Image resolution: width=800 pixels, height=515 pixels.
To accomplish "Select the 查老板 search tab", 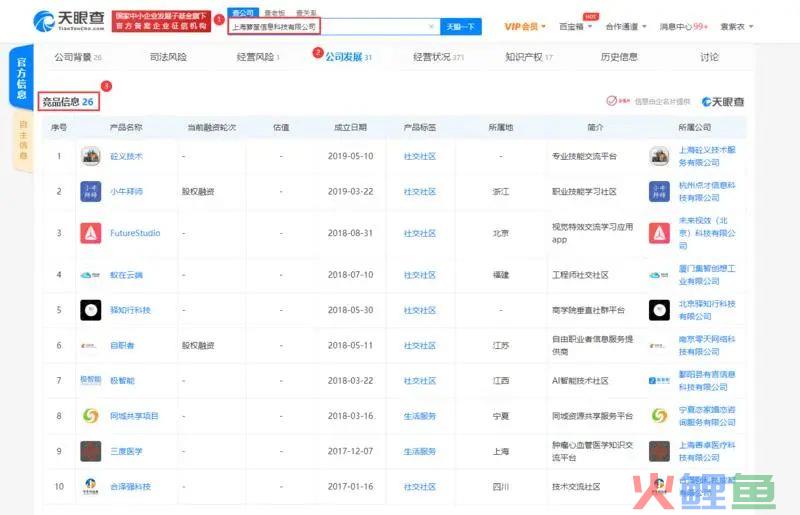I will (274, 13).
